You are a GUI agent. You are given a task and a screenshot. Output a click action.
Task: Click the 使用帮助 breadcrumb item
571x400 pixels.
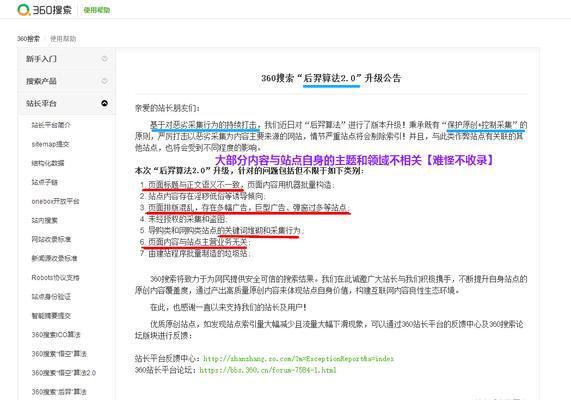point(63,39)
